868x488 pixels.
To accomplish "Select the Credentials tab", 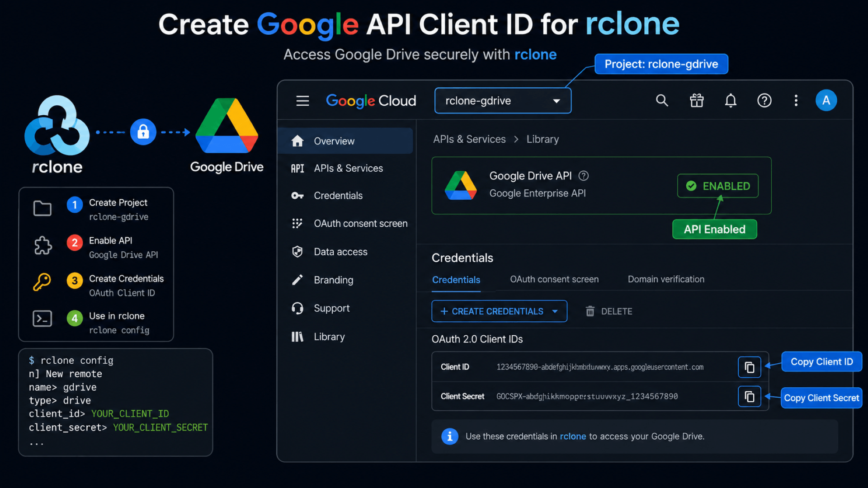I will [x=456, y=280].
